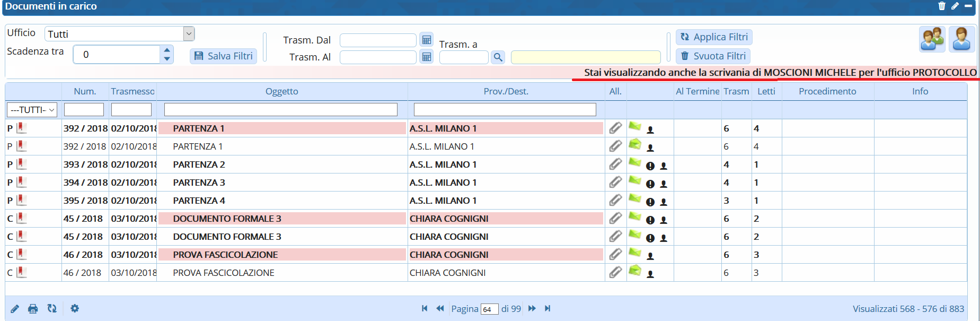The width and height of the screenshot is (980, 321).
Task: Click the single user icon at top right
Action: tap(961, 39)
